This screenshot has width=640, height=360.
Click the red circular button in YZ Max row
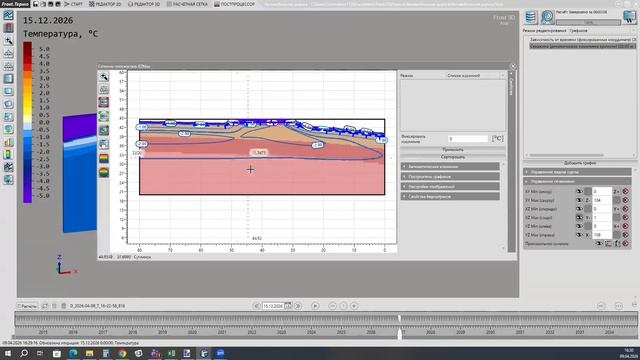click(625, 235)
